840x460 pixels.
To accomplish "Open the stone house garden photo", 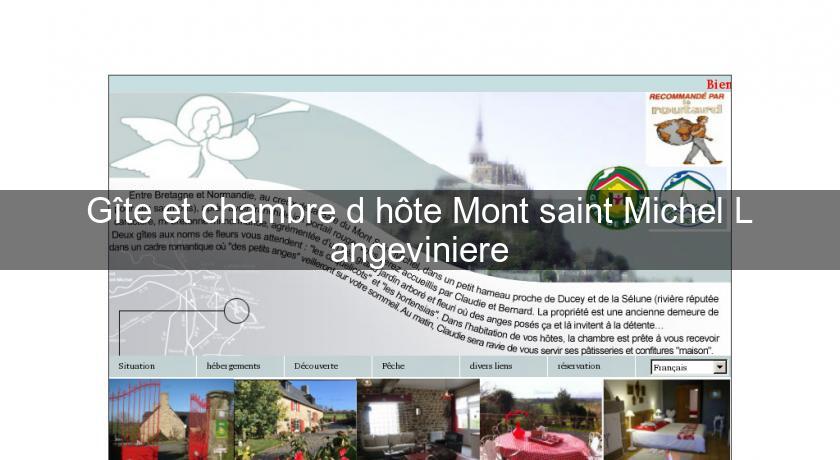I will pos(295,420).
